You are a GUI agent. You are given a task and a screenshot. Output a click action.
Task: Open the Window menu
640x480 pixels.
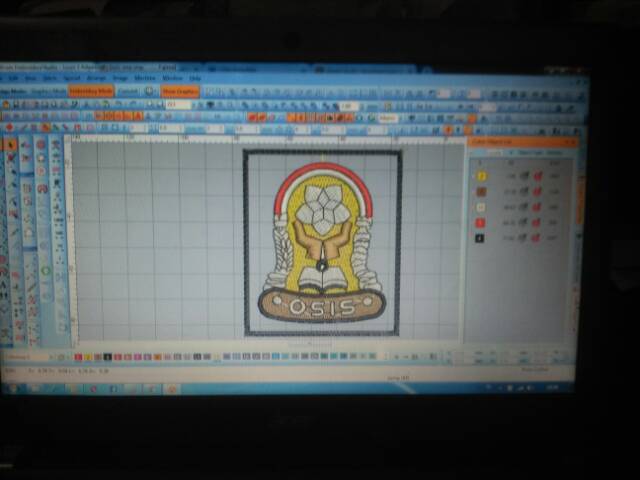point(172,78)
